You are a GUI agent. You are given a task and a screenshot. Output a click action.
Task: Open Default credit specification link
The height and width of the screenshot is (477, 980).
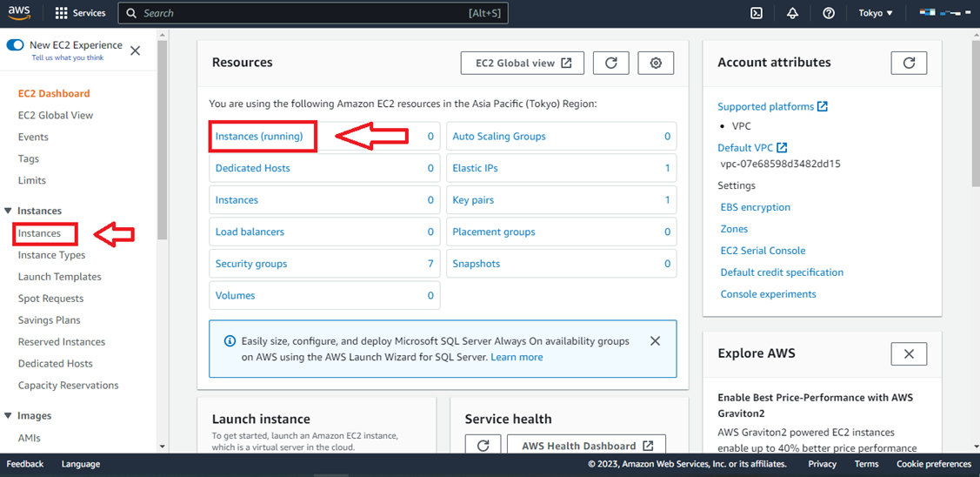[x=782, y=272]
